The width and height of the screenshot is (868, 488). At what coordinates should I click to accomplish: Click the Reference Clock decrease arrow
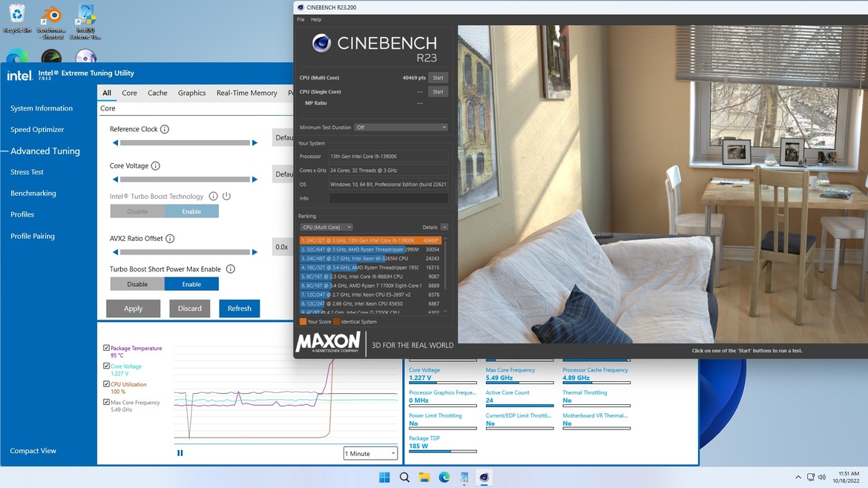point(115,142)
